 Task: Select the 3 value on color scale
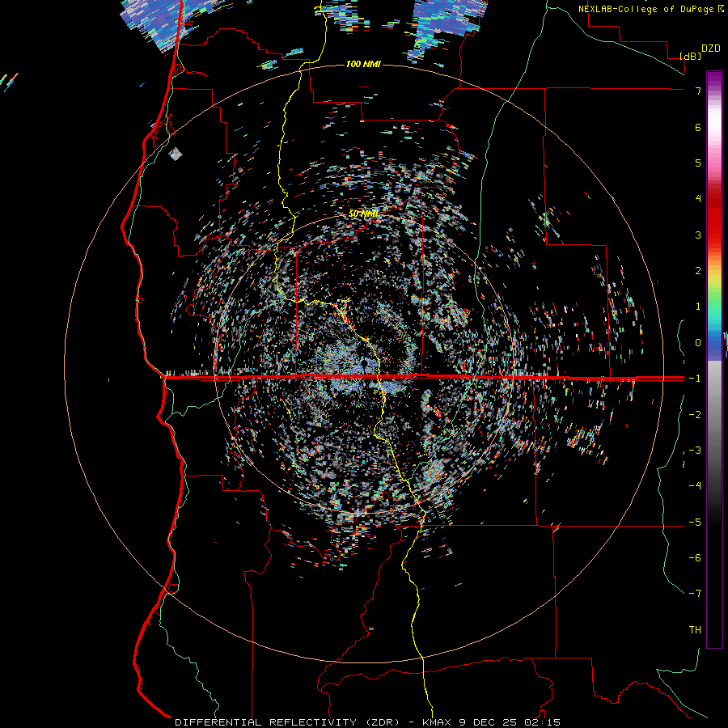click(x=698, y=235)
